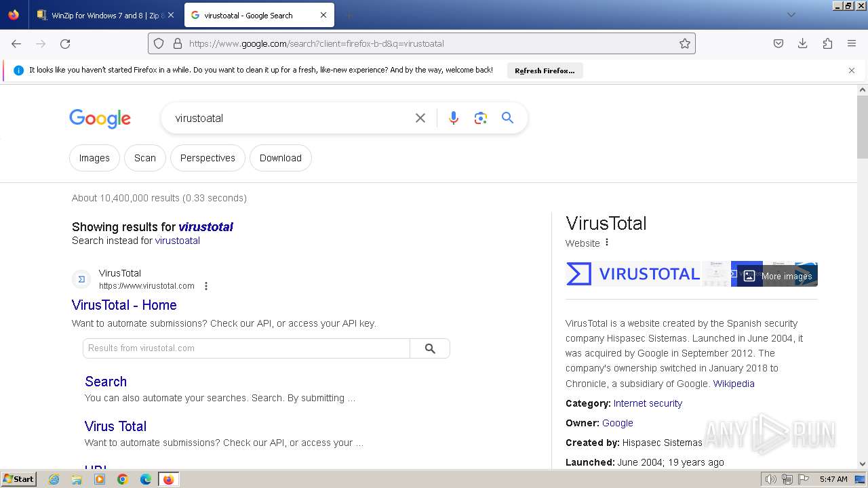
Task: Search within virustotal.com results
Action: click(x=430, y=348)
